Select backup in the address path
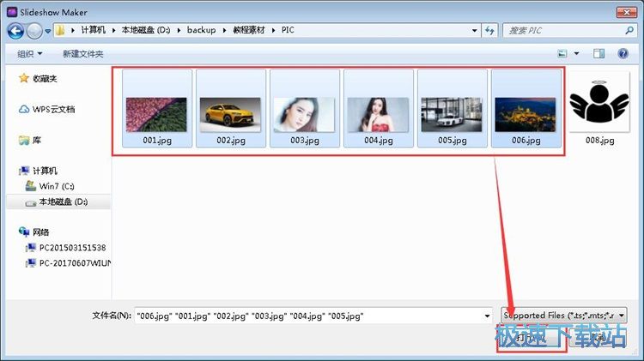The height and width of the screenshot is (361, 644). coord(201,30)
